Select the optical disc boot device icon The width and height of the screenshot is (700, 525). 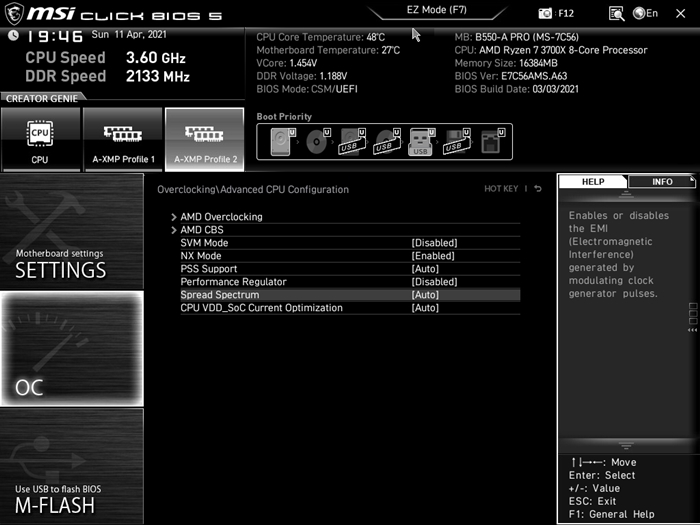pos(318,142)
